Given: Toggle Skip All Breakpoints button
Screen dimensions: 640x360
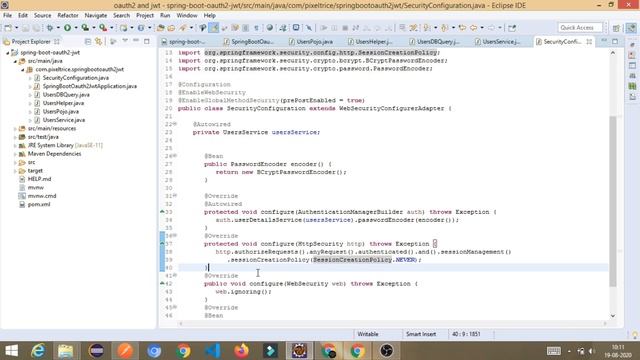Looking at the screenshot, I should (x=309, y=28).
